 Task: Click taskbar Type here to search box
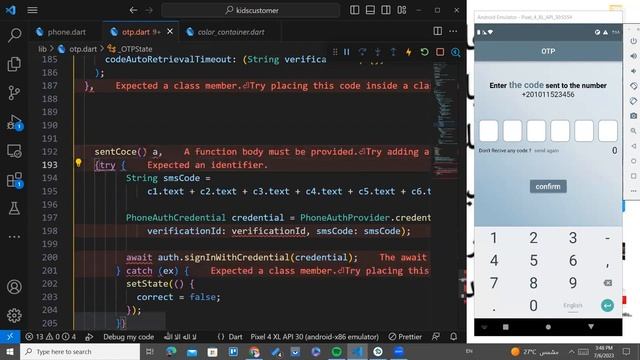[80, 351]
